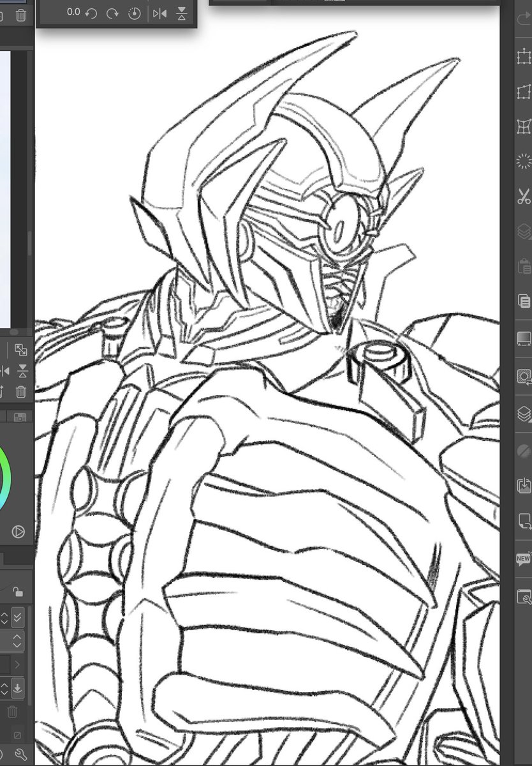
Task: Click the save-to-box download icon
Action: coord(524,486)
